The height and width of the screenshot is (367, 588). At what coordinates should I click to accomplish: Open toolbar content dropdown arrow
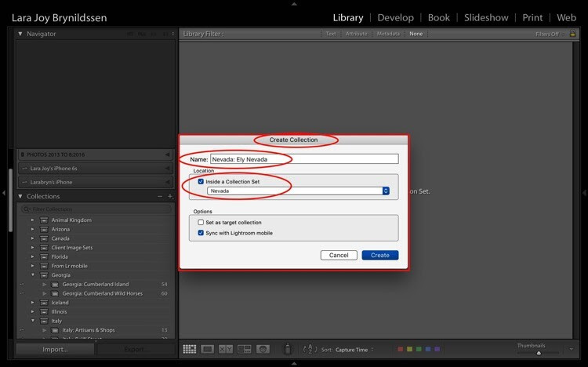(571, 349)
